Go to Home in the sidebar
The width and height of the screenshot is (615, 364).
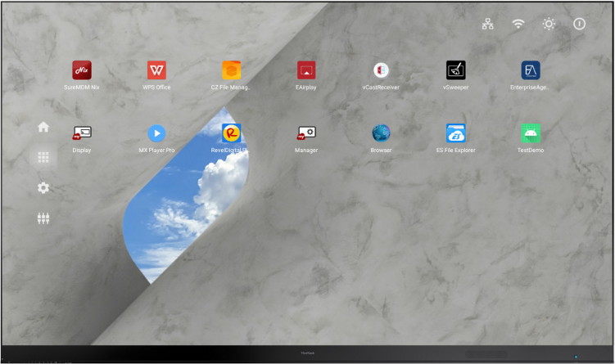[43, 128]
